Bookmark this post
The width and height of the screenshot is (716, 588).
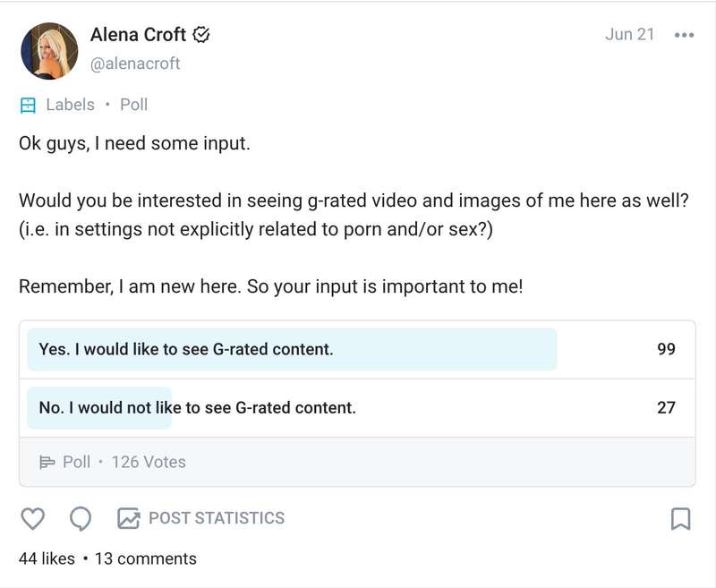(x=681, y=519)
